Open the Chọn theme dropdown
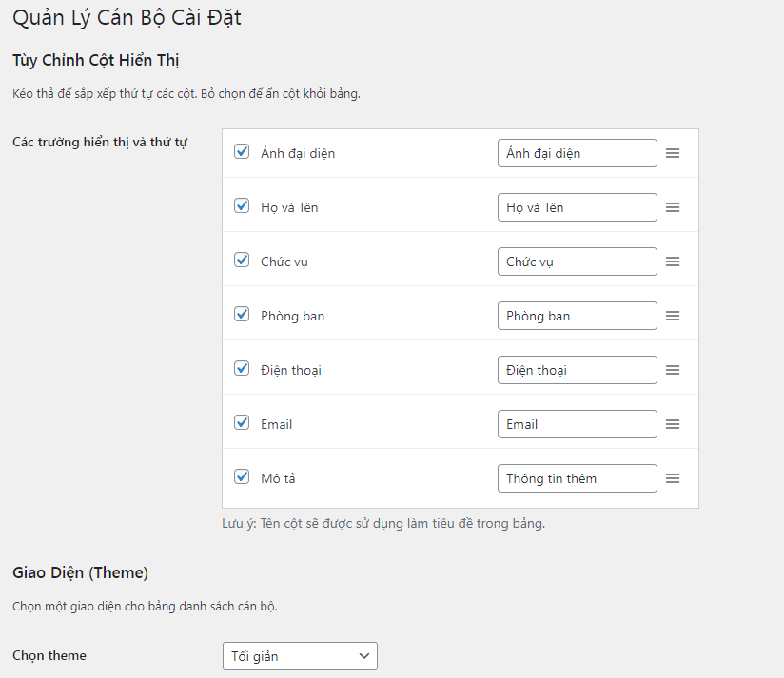Viewport: 784px width, 678px height. (300, 656)
